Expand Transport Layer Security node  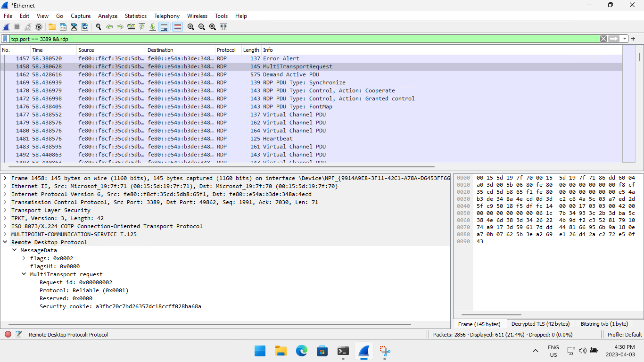pos(5,210)
